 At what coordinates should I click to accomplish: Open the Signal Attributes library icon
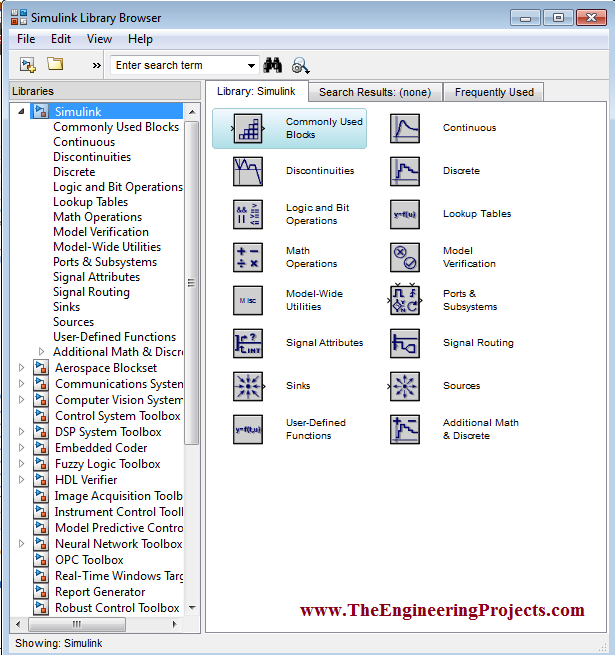coord(248,343)
